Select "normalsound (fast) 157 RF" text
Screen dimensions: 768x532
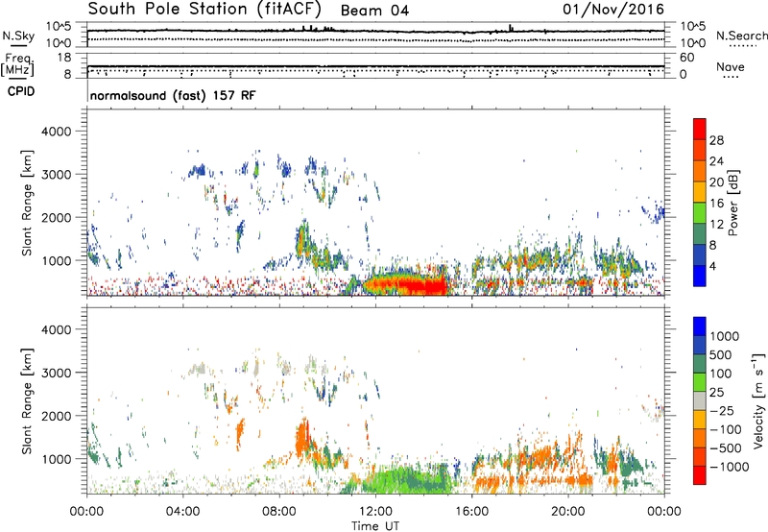(173, 95)
